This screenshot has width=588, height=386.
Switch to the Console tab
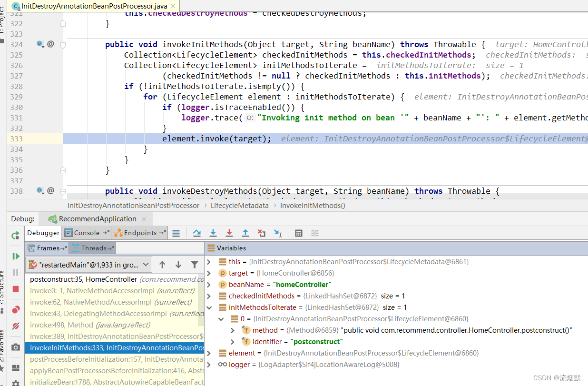tap(87, 233)
